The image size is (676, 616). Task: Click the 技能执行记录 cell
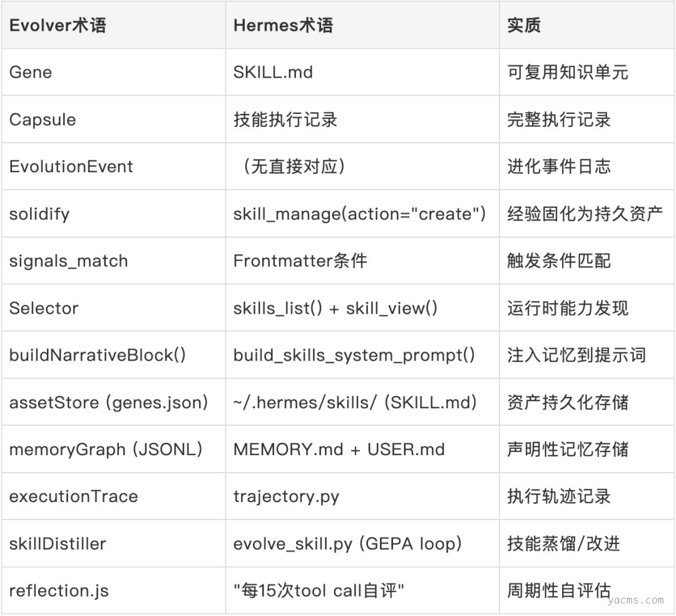(x=285, y=120)
